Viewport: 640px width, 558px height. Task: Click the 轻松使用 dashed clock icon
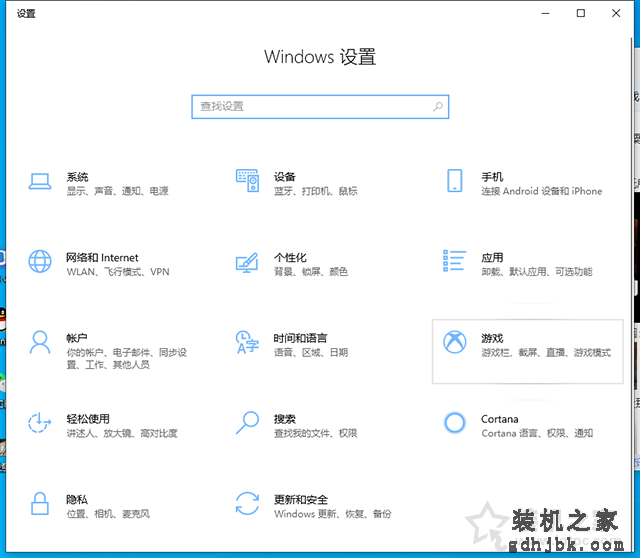tap(39, 422)
